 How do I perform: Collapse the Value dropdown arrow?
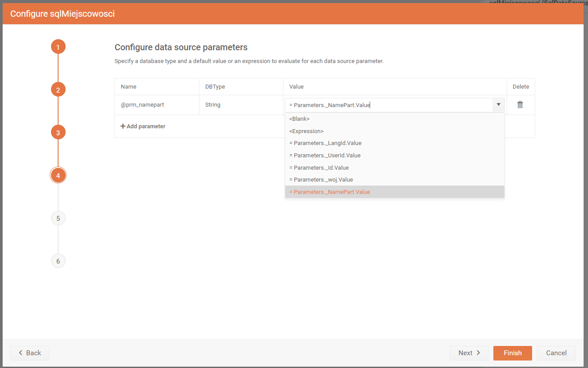498,105
